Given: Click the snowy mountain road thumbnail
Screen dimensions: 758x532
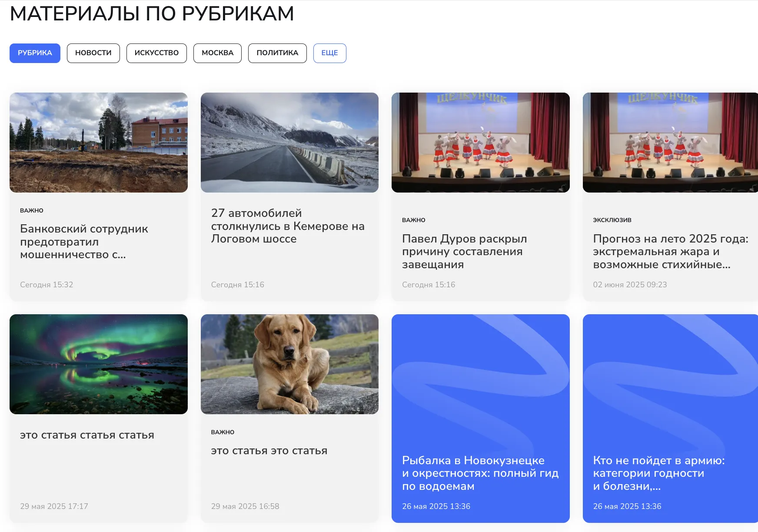Looking at the screenshot, I should click(289, 143).
